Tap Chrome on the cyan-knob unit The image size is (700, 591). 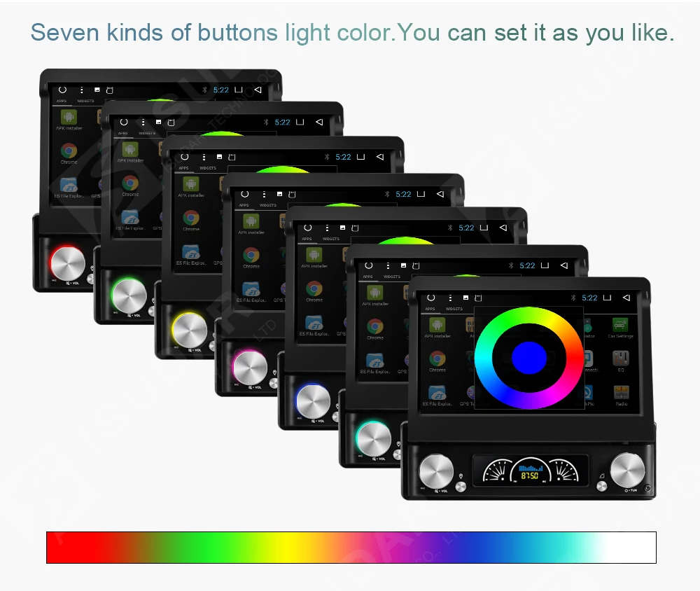click(375, 329)
